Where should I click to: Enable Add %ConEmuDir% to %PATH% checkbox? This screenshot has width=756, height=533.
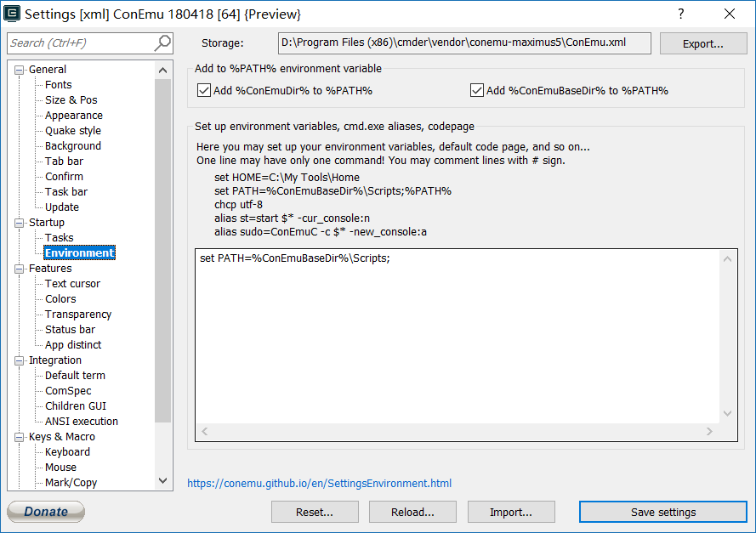pos(204,90)
